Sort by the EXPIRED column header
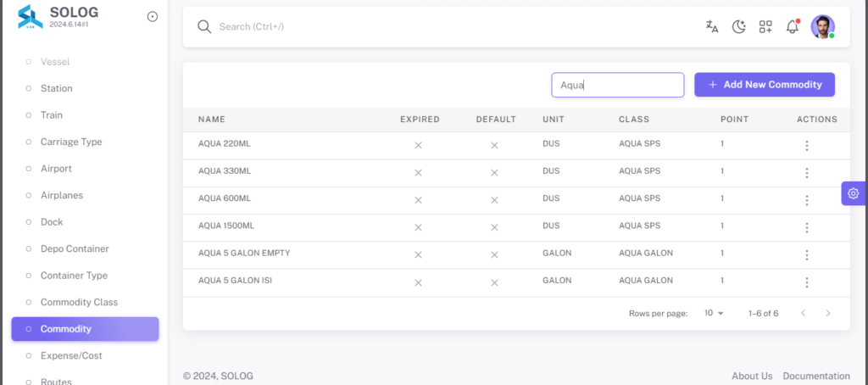868x385 pixels. (420, 119)
